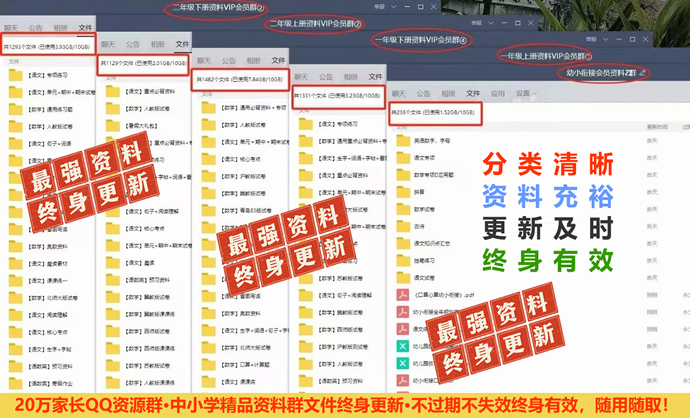
Task: Open the 语文试卷 folder icon in 幼小衔接 window
Action: (403, 278)
